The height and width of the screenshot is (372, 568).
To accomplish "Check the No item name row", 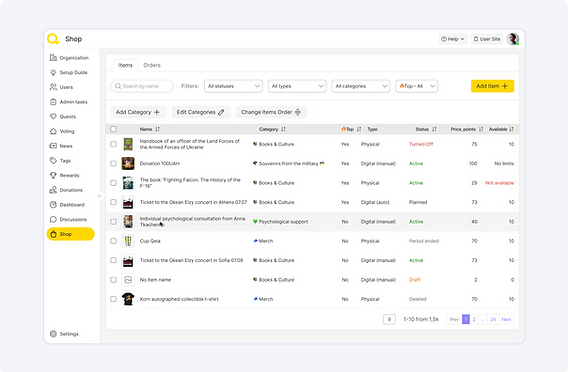I will 113,280.
